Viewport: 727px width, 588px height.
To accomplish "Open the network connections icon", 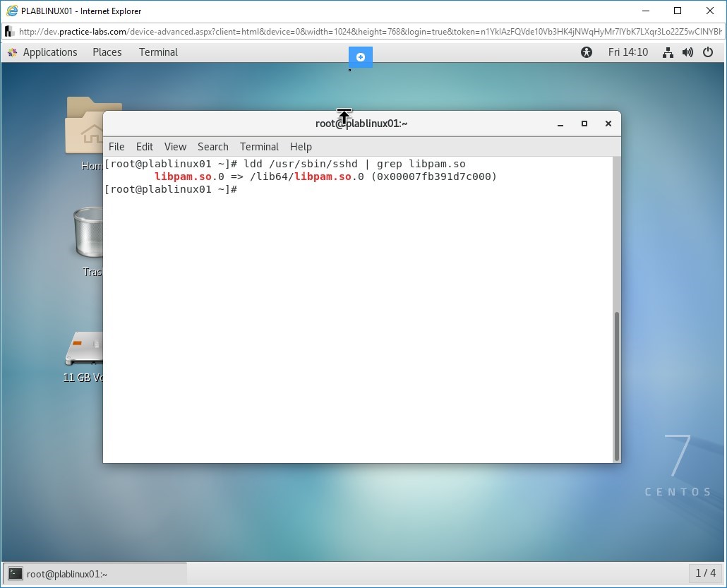I will click(x=668, y=52).
